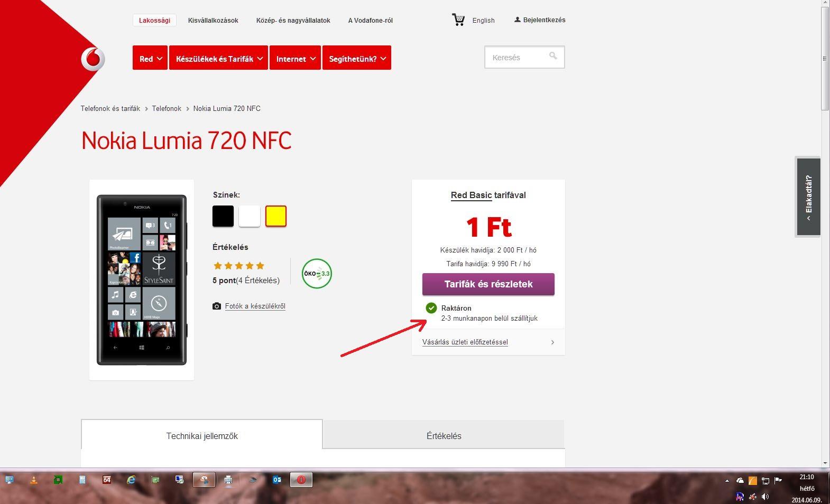Viewport: 830px width, 504px height.
Task: Open Közép- és nagyvállalatok section
Action: (293, 21)
